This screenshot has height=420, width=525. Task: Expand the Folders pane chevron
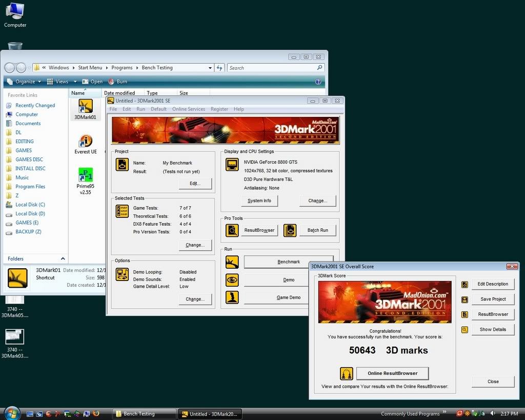click(63, 258)
